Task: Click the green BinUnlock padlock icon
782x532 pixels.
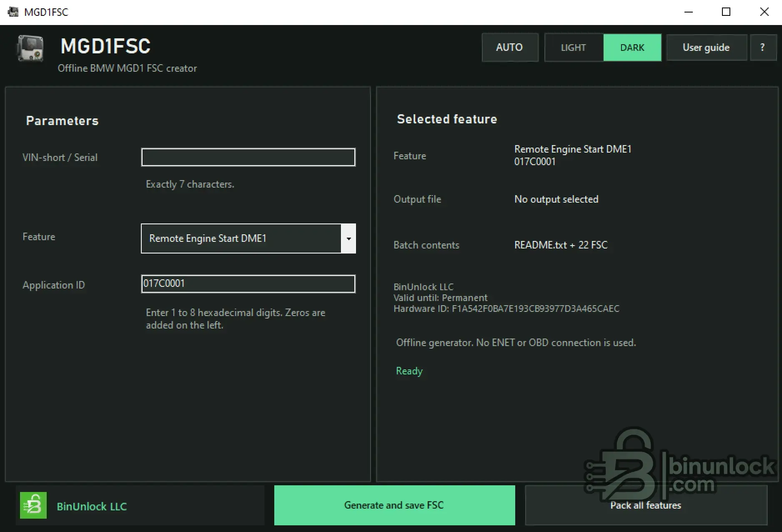Action: tap(33, 505)
